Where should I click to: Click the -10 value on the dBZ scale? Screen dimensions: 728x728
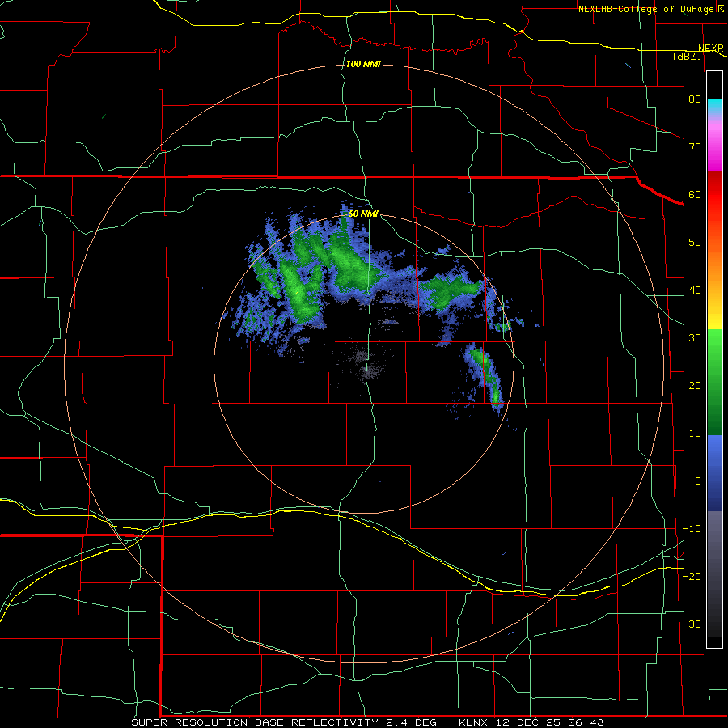point(692,529)
